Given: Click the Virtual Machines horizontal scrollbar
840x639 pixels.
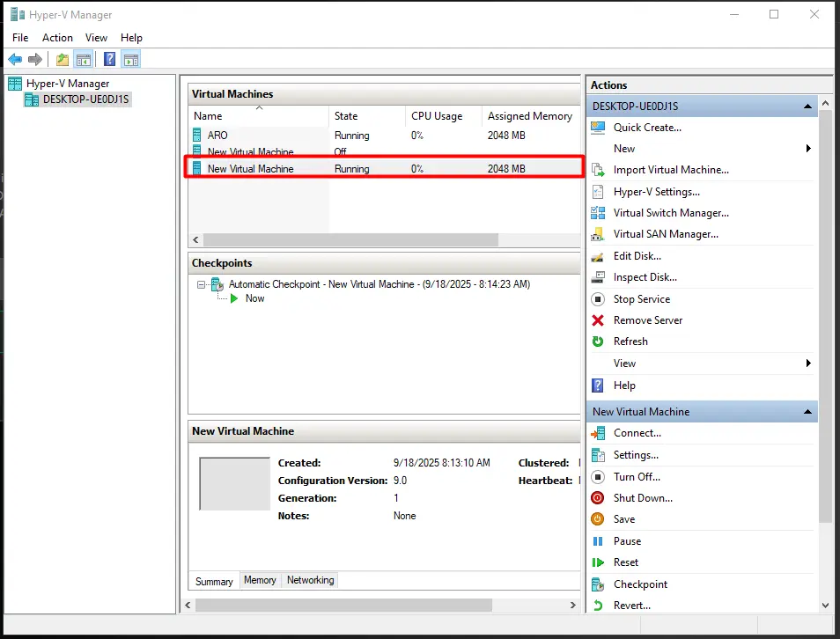Looking at the screenshot, I should [350, 239].
